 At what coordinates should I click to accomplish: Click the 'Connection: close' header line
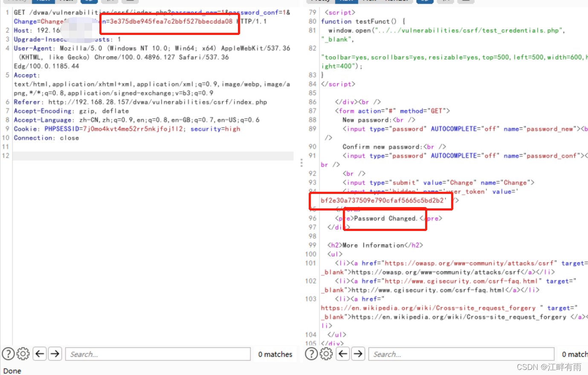tap(46, 138)
